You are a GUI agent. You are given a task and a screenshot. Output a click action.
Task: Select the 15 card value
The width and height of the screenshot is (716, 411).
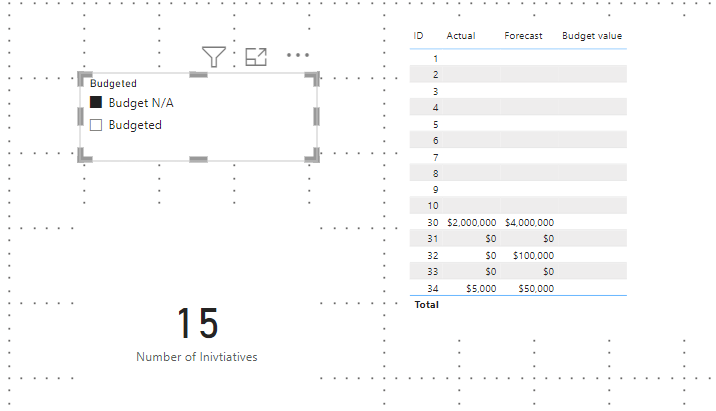pos(198,323)
